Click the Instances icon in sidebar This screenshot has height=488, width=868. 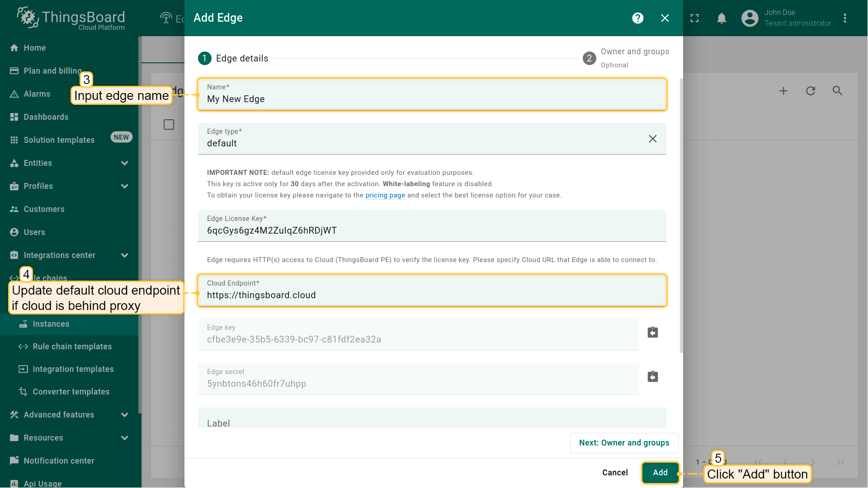click(23, 324)
